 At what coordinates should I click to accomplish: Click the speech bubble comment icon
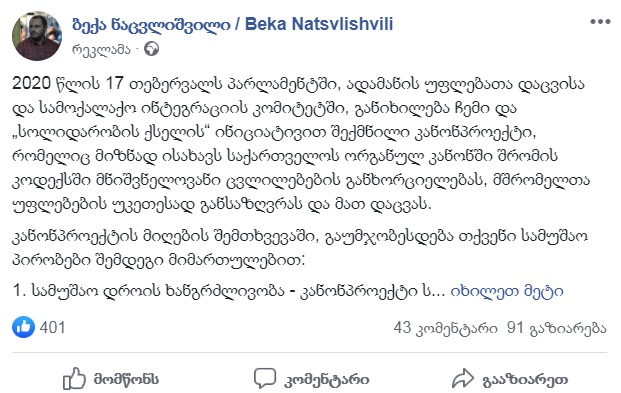(x=265, y=378)
